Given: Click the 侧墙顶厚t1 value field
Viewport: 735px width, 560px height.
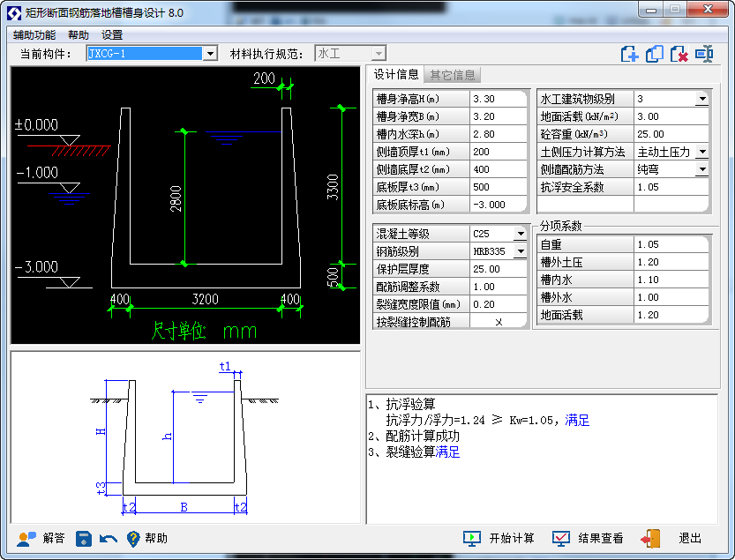Looking at the screenshot, I should [x=499, y=152].
